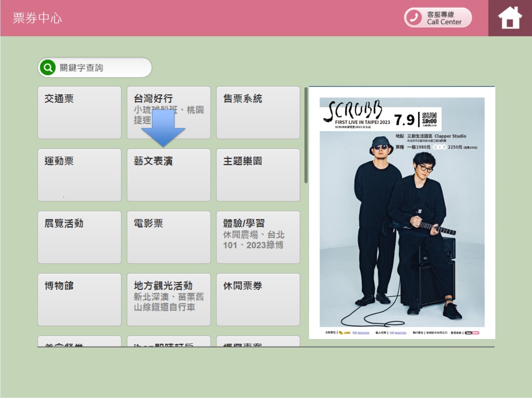Open 地方觀光活動 local tourism activities
Viewport: 532px width, 399px height.
(x=169, y=300)
